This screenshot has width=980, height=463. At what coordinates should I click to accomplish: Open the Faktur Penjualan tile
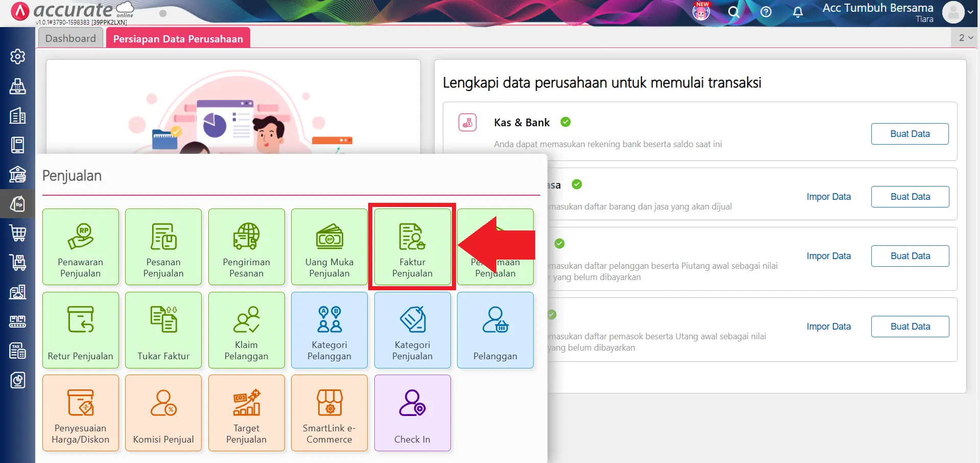(x=413, y=247)
